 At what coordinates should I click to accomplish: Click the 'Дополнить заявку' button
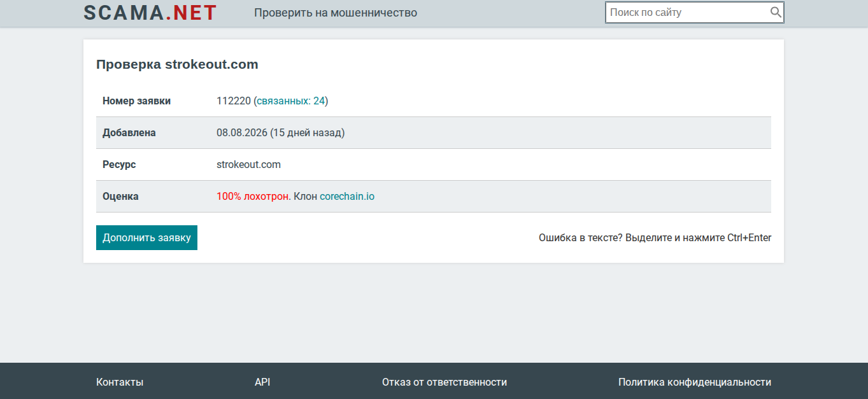pyautogui.click(x=146, y=237)
